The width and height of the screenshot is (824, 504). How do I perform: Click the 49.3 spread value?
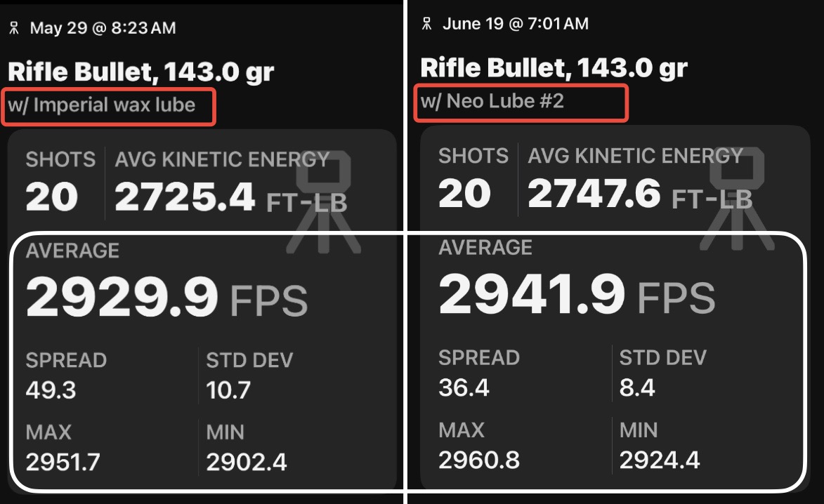tap(51, 390)
